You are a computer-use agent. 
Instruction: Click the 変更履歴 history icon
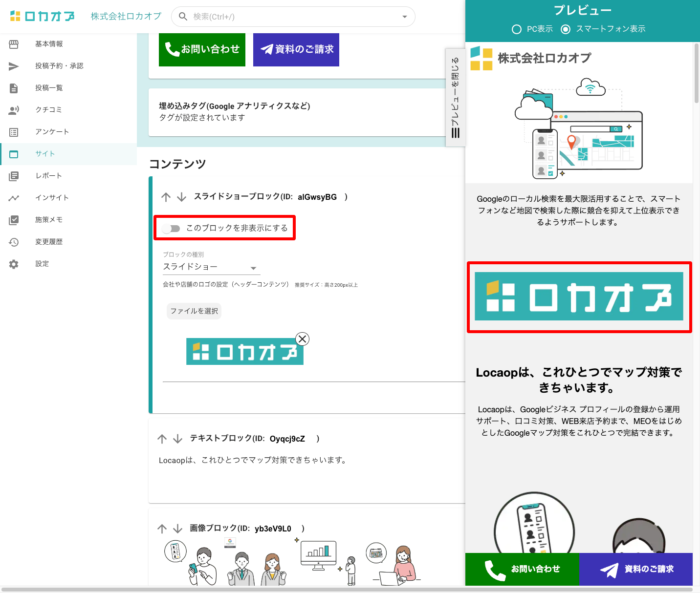pos(14,242)
